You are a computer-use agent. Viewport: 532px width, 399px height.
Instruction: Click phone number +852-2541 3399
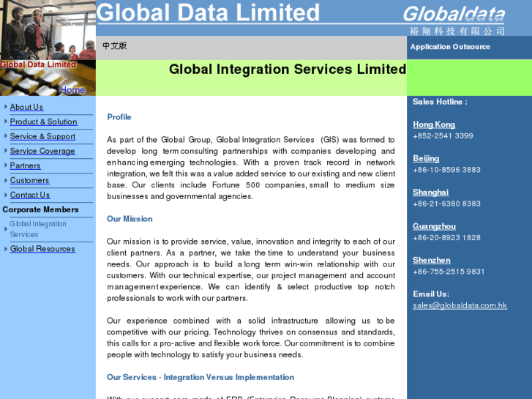tap(443, 136)
